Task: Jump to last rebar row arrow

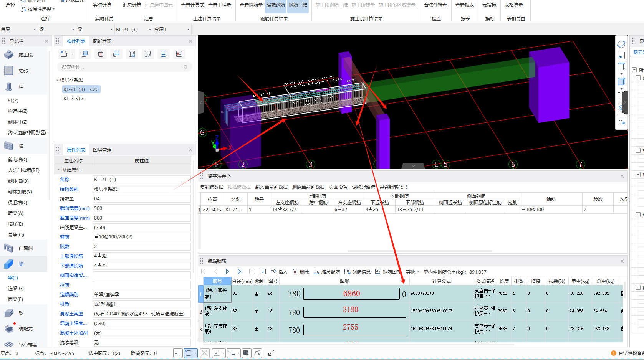Action: coord(240,272)
